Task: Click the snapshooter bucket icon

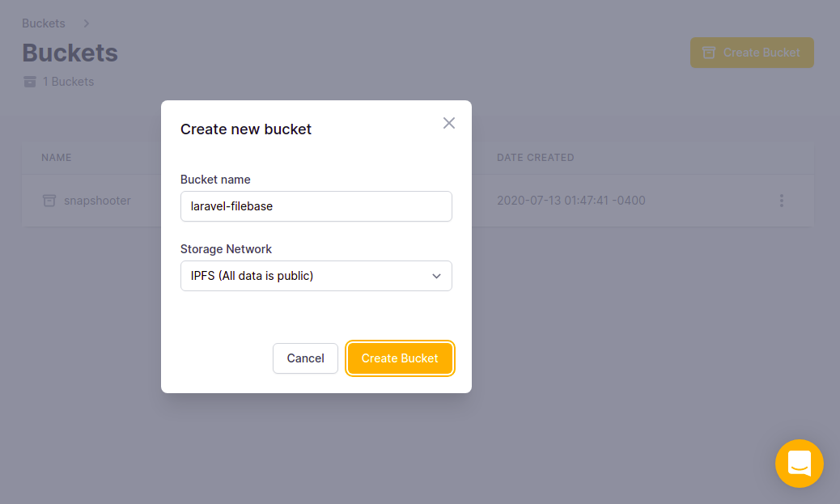Action: (x=49, y=201)
